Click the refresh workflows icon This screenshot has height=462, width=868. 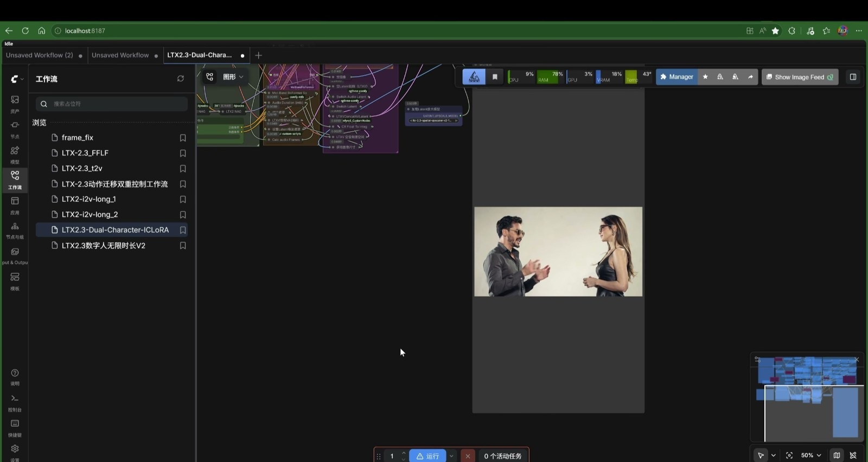coord(180,79)
